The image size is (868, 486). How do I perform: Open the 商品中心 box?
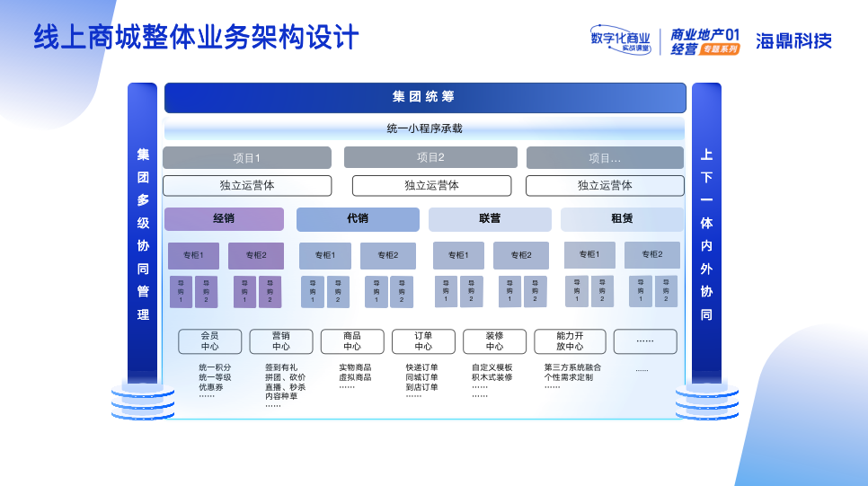coord(352,341)
